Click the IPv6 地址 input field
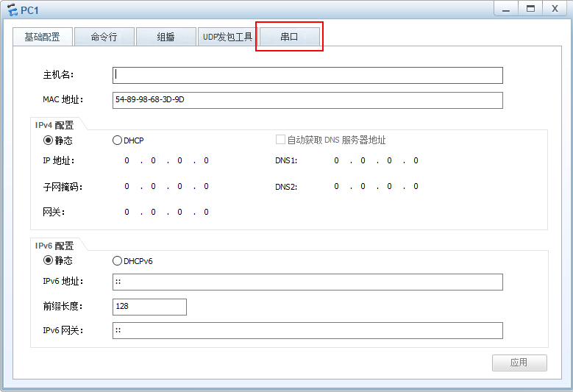Image resolution: width=573 pixels, height=392 pixels. pos(307,282)
